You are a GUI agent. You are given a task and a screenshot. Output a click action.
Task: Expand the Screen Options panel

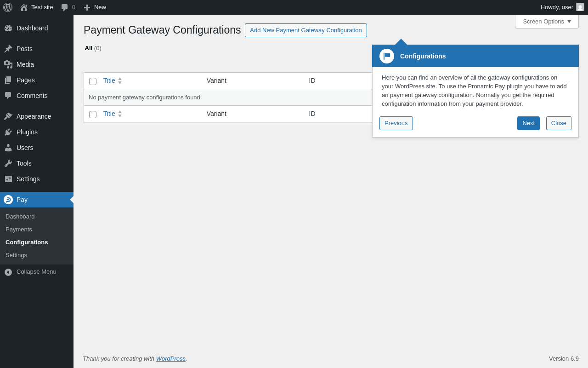(547, 21)
